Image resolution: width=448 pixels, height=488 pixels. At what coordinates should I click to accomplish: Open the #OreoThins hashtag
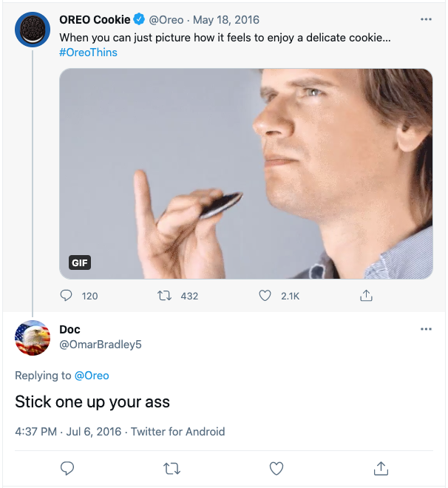click(x=88, y=52)
